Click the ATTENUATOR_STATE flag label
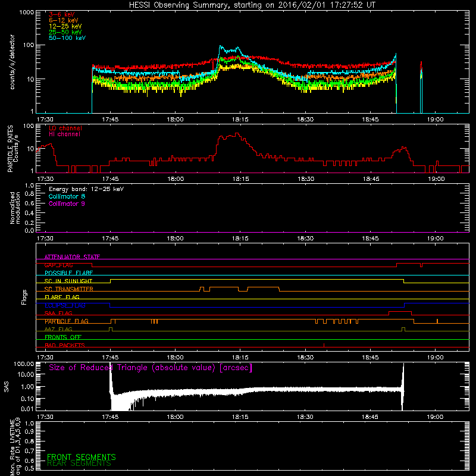This screenshot has width=476, height=476. 72,257
